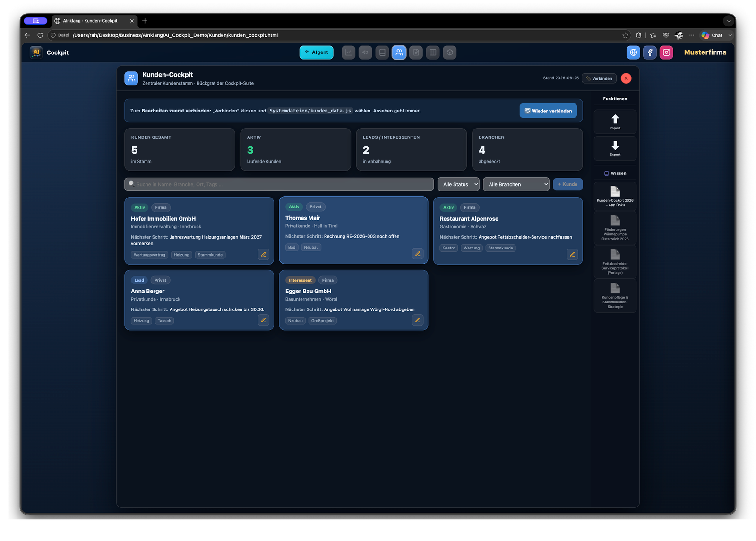This screenshot has width=756, height=541.
Task: Edit the Thomas Mair customer card
Action: (x=418, y=254)
